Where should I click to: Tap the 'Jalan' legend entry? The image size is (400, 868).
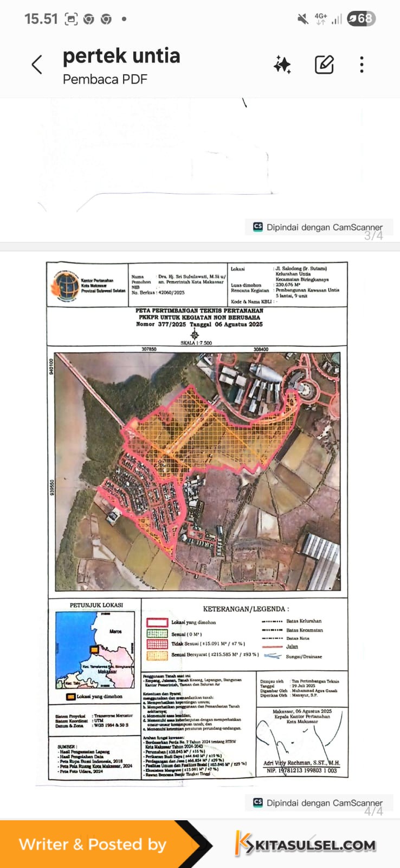coord(280,647)
